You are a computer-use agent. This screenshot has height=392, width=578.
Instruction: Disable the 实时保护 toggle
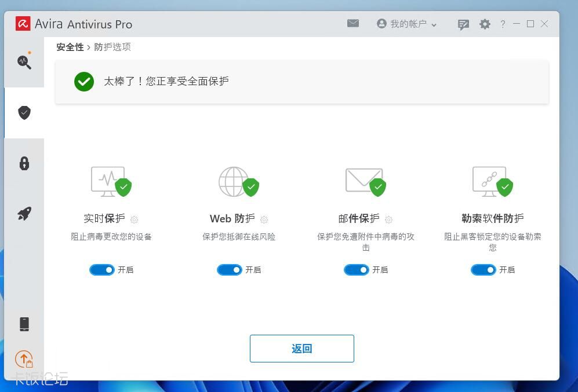tap(102, 270)
